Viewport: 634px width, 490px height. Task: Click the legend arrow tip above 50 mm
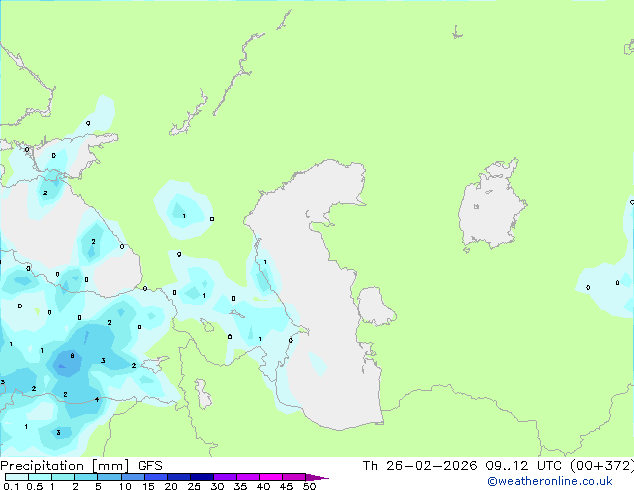pyautogui.click(x=317, y=477)
